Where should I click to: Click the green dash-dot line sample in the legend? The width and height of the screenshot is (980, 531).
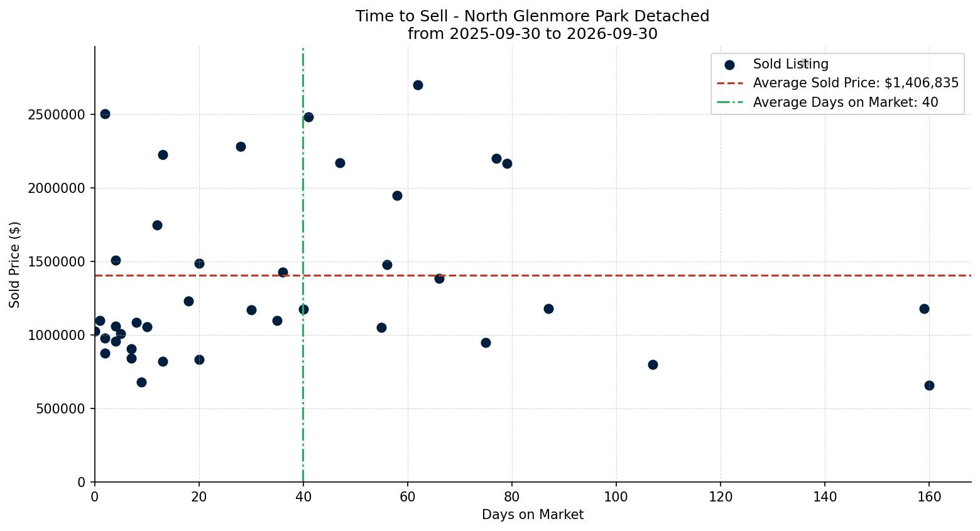(729, 102)
